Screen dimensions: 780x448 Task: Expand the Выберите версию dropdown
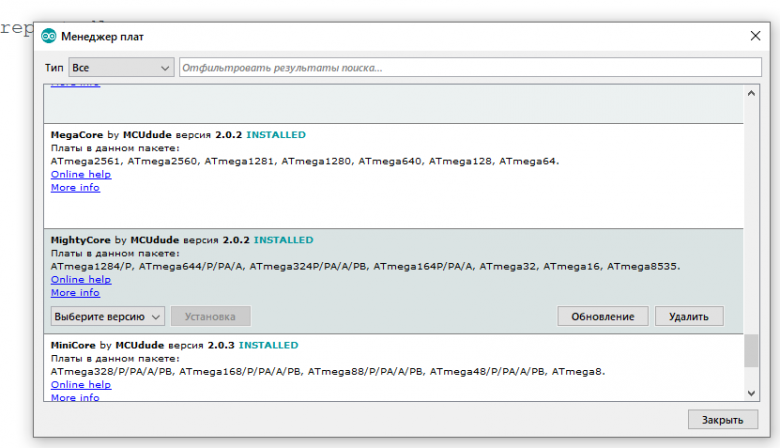(x=107, y=316)
